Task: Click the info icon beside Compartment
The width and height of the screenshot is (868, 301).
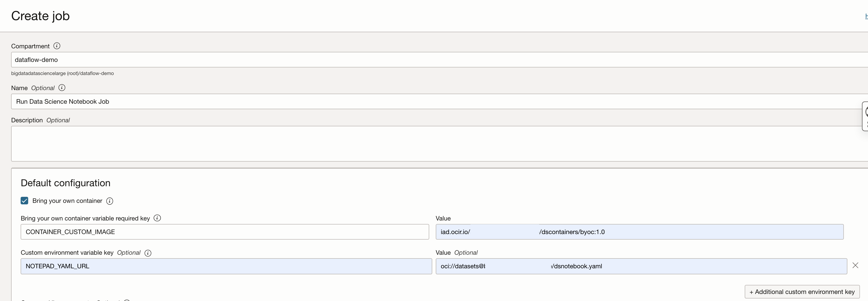Action: click(x=57, y=46)
